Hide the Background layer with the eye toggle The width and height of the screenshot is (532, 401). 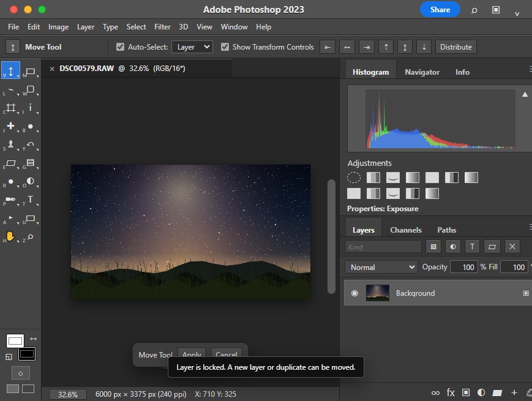coord(354,293)
